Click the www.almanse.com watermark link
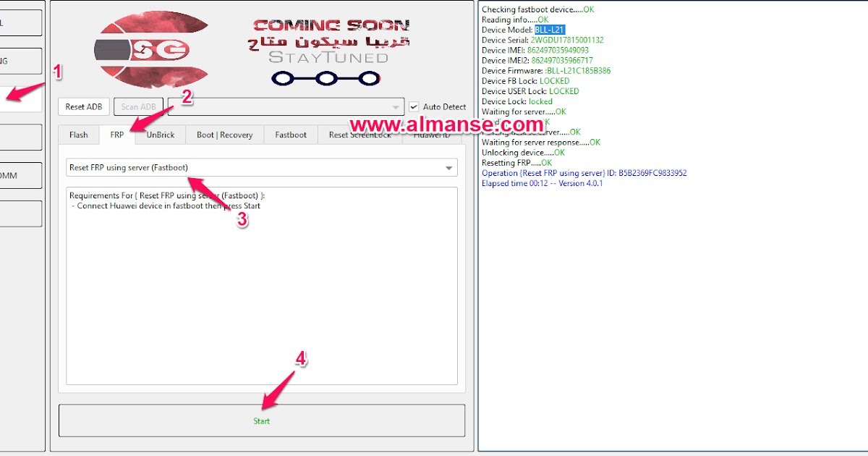The width and height of the screenshot is (868, 456). [x=448, y=124]
